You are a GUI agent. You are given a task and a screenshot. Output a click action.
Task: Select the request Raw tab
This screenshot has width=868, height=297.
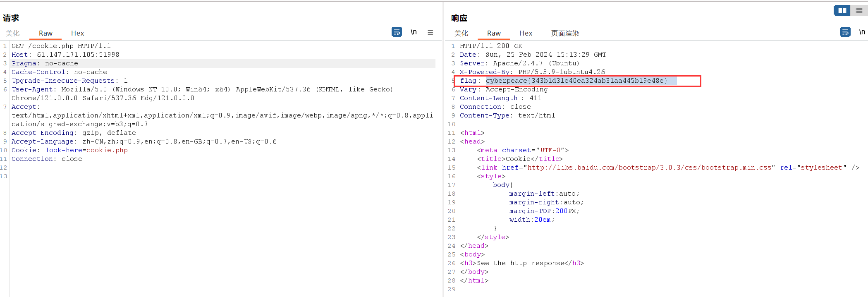(45, 33)
